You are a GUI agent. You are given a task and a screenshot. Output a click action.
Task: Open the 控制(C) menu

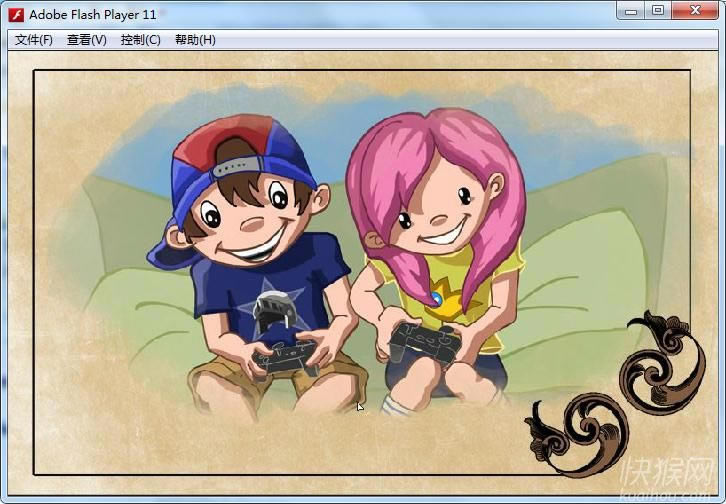[x=140, y=40]
